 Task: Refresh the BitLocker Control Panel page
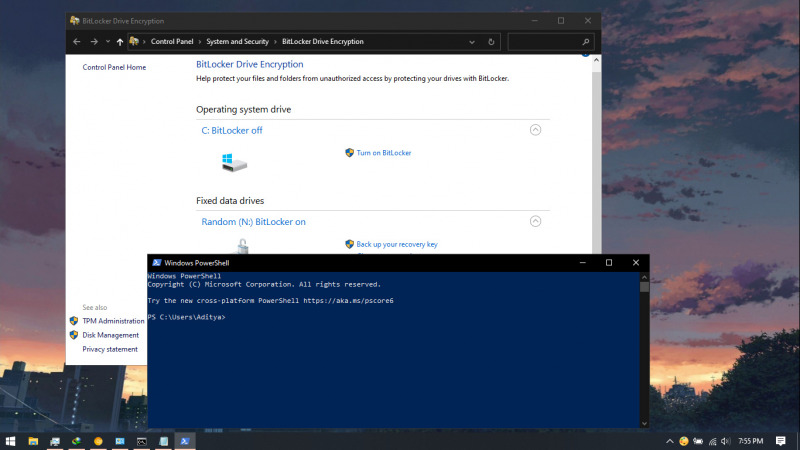tap(491, 42)
